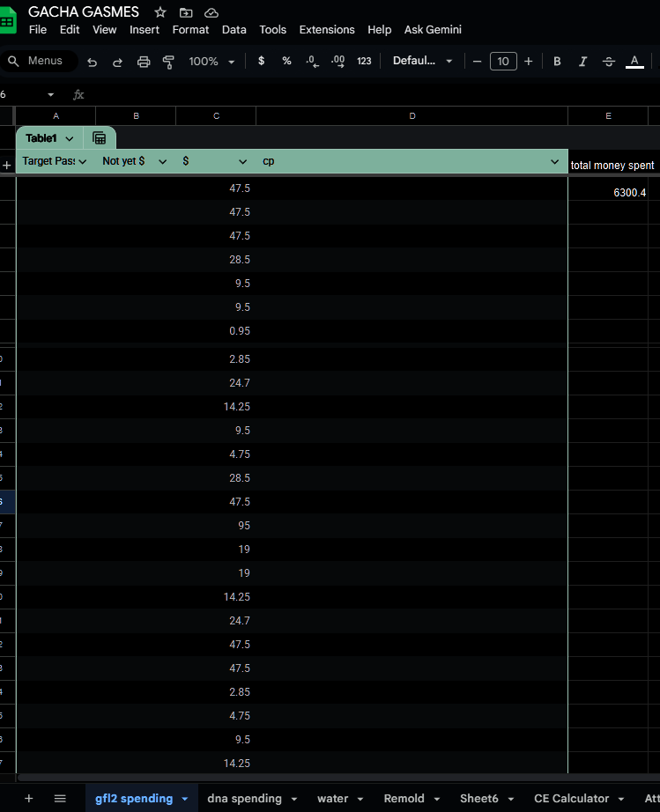Viewport: 660px width, 812px height.
Task: Switch to the water sheet
Action: [x=332, y=799]
